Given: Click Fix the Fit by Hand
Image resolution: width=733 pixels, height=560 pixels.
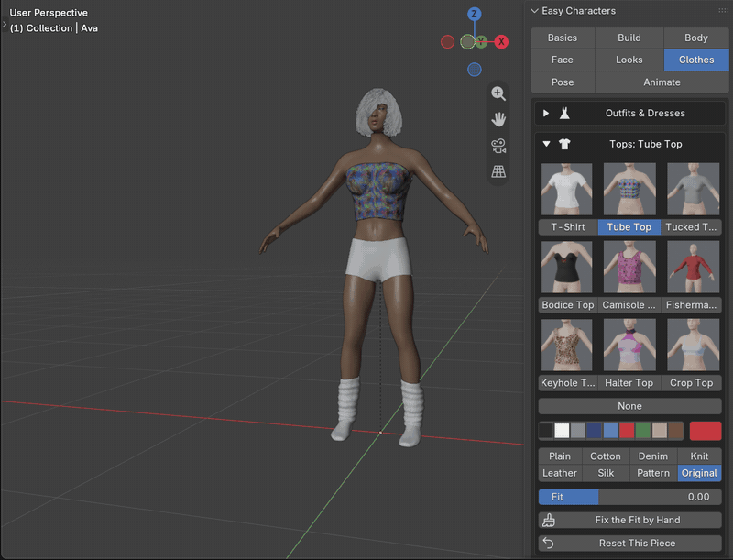Looking at the screenshot, I should click(629, 520).
